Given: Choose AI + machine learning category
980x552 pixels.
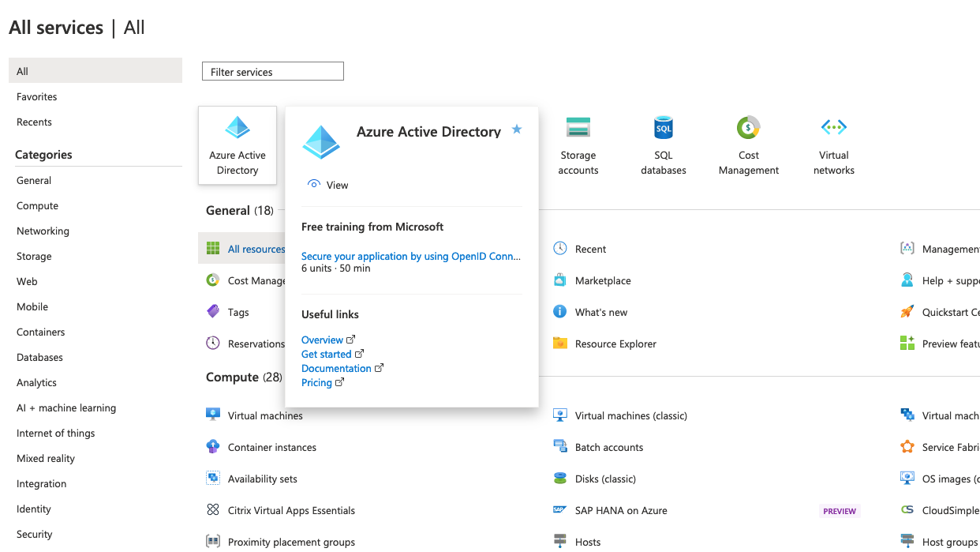Looking at the screenshot, I should (66, 407).
